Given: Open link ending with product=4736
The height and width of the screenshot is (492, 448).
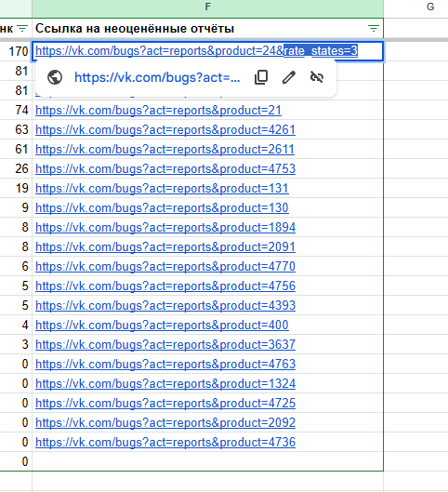Looking at the screenshot, I should tap(165, 442).
